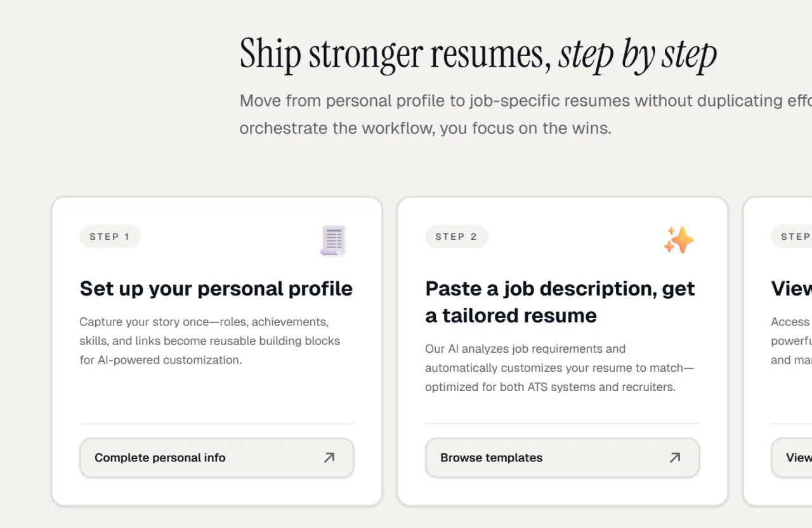This screenshot has width=812, height=528.
Task: Click the "Access" description text in third card
Action: coord(791,341)
